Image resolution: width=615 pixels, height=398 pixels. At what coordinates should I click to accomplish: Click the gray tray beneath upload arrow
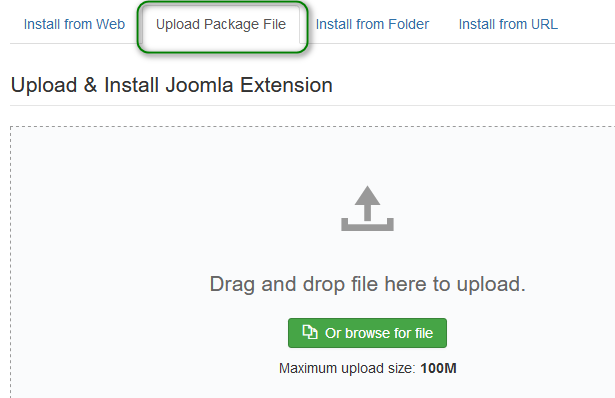367,225
